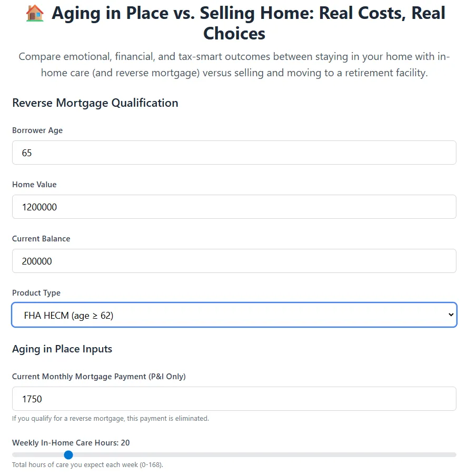Click the Aging in Place Inputs heading
468x476 pixels.
click(62, 349)
